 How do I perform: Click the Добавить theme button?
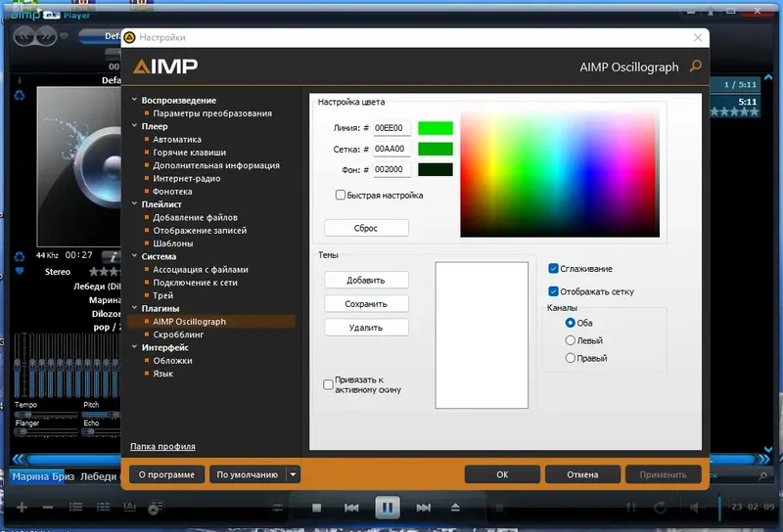tap(366, 280)
